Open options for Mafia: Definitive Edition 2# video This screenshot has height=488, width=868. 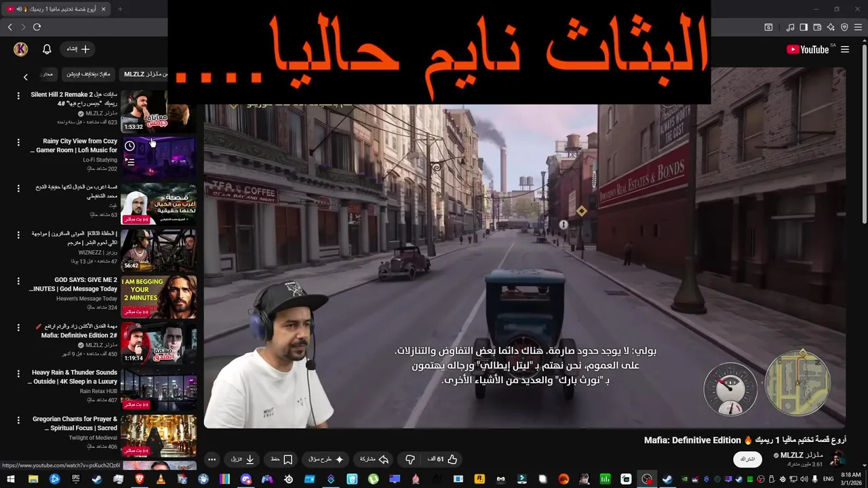18,327
